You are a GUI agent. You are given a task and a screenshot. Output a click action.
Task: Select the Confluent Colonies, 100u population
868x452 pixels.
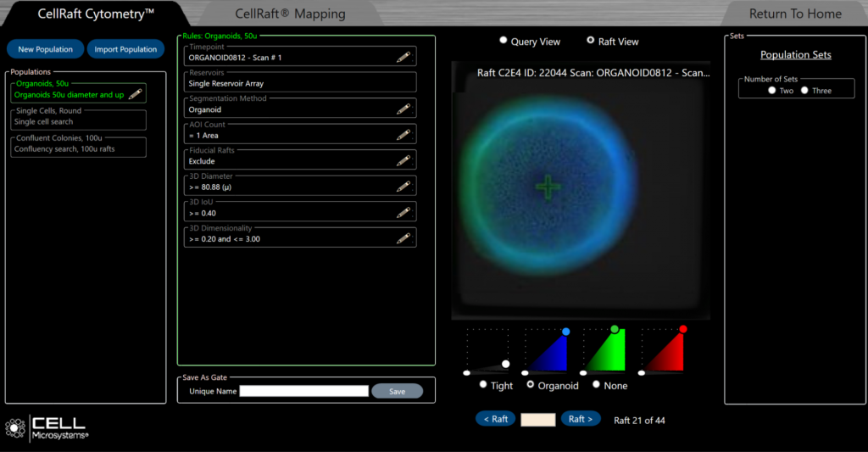click(x=79, y=146)
